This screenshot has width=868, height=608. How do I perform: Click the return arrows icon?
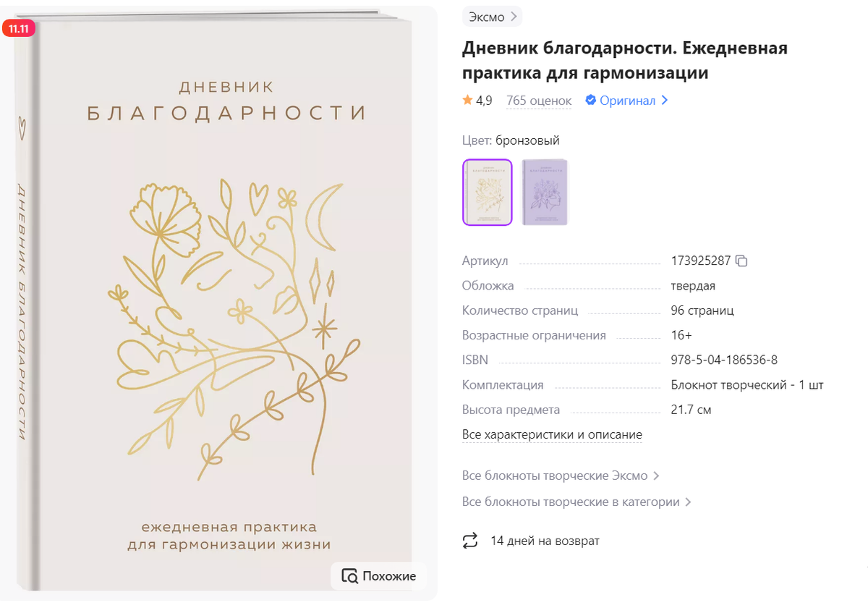coord(470,541)
